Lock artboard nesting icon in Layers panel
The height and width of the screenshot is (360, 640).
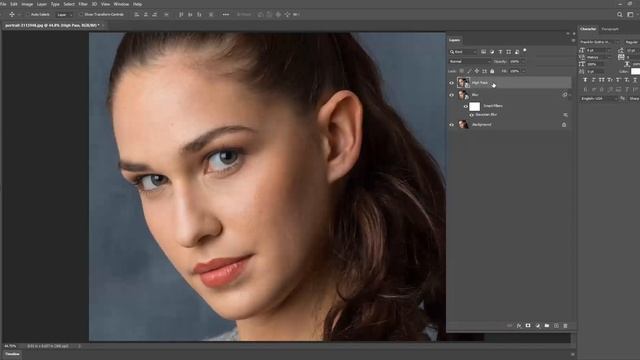(x=484, y=71)
